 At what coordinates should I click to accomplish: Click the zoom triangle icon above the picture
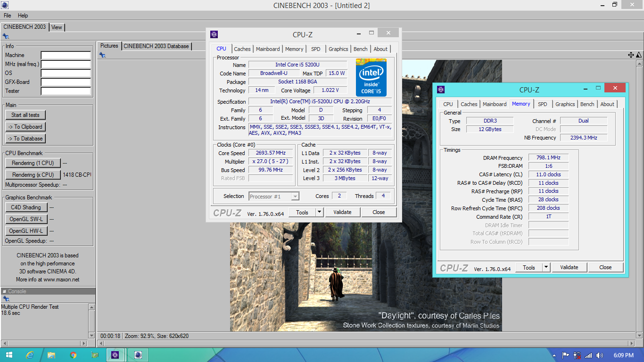click(638, 55)
